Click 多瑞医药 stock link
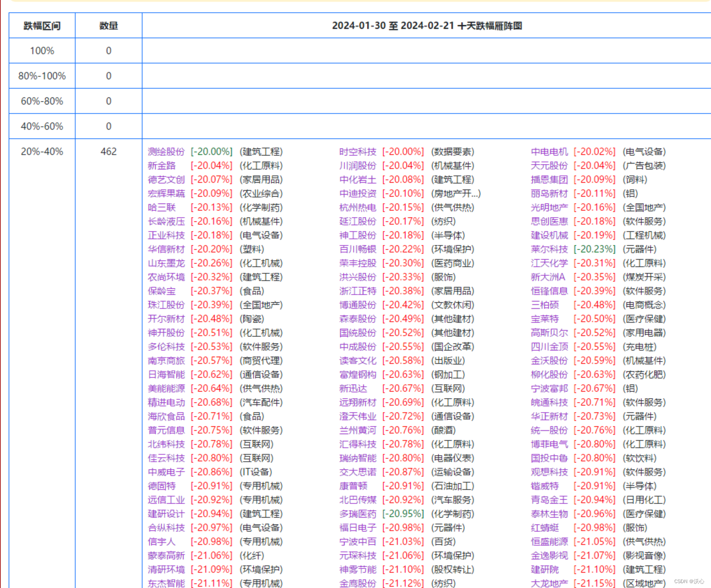The height and width of the screenshot is (588, 711). [x=358, y=514]
